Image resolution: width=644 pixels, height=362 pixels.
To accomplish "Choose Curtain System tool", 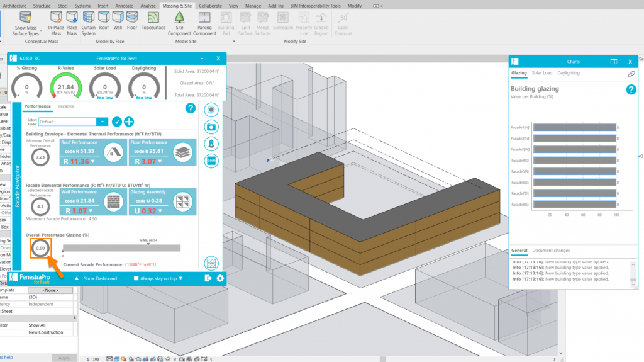I will pyautogui.click(x=88, y=24).
